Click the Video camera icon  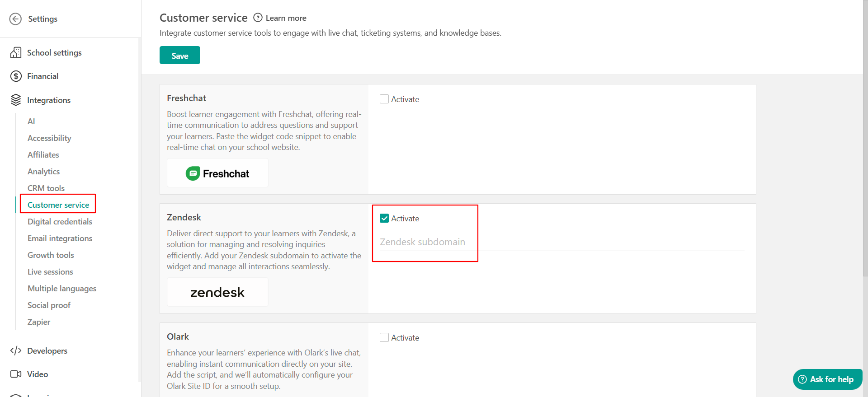[16, 374]
